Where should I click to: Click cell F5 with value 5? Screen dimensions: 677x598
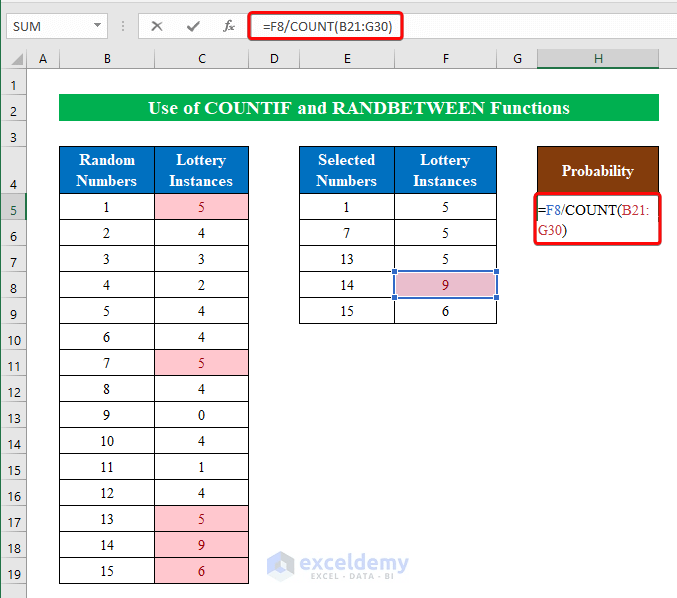445,207
